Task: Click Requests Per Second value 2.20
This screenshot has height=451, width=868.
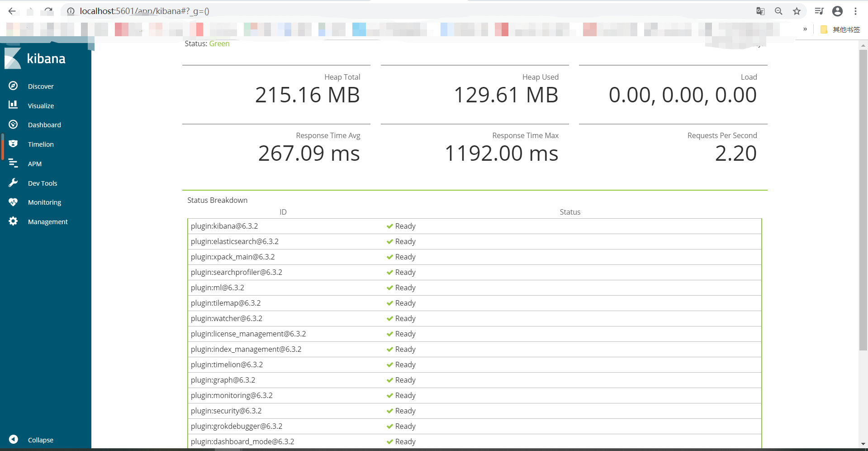Action: tap(735, 154)
